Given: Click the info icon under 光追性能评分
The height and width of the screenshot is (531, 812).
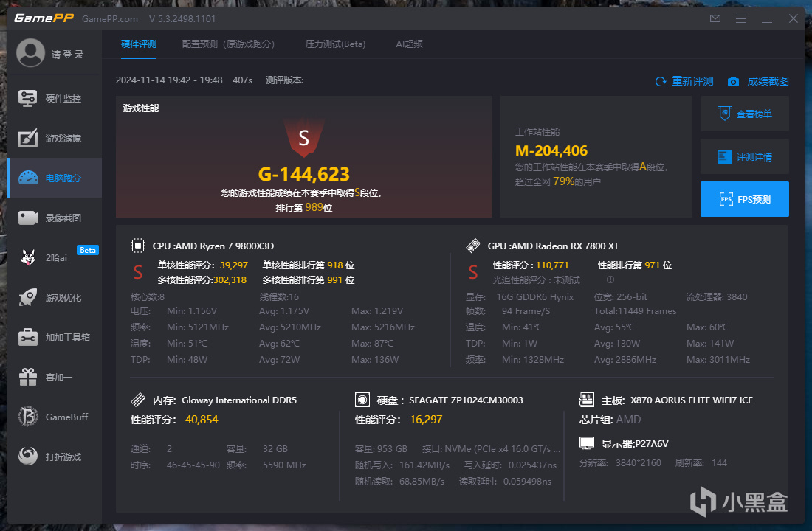Looking at the screenshot, I should coord(610,280).
